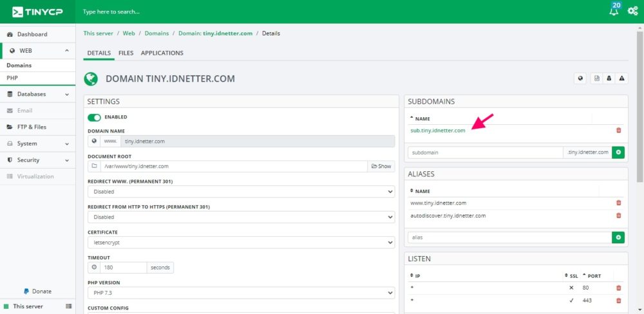The width and height of the screenshot is (644, 314).
Task: Switch to the APPLICATIONS tab
Action: [162, 53]
